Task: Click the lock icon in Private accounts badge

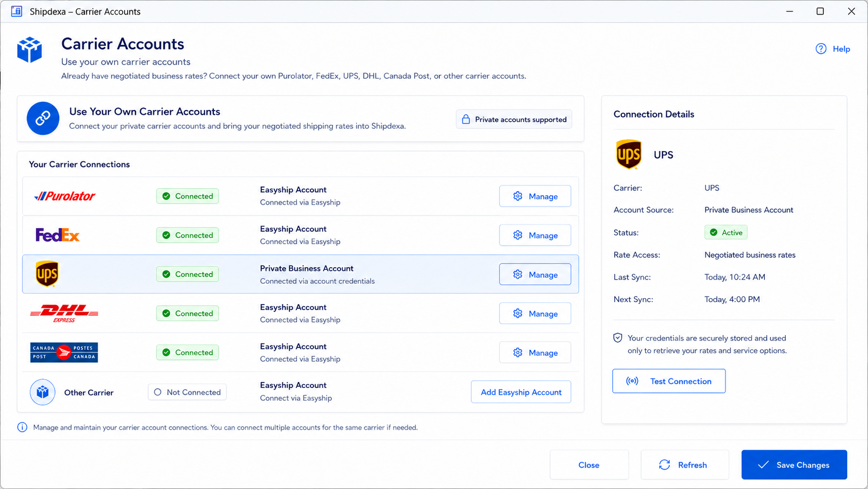Action: (466, 120)
